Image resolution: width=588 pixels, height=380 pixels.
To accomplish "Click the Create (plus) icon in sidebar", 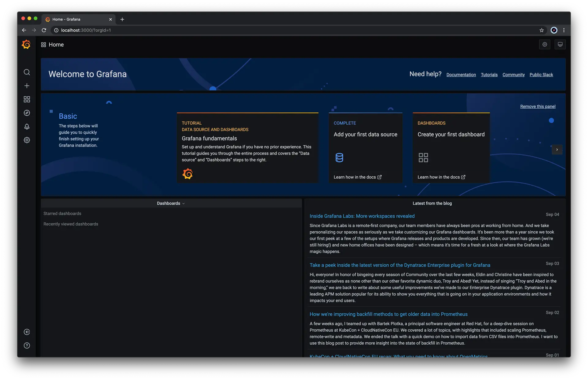I will [x=27, y=86].
